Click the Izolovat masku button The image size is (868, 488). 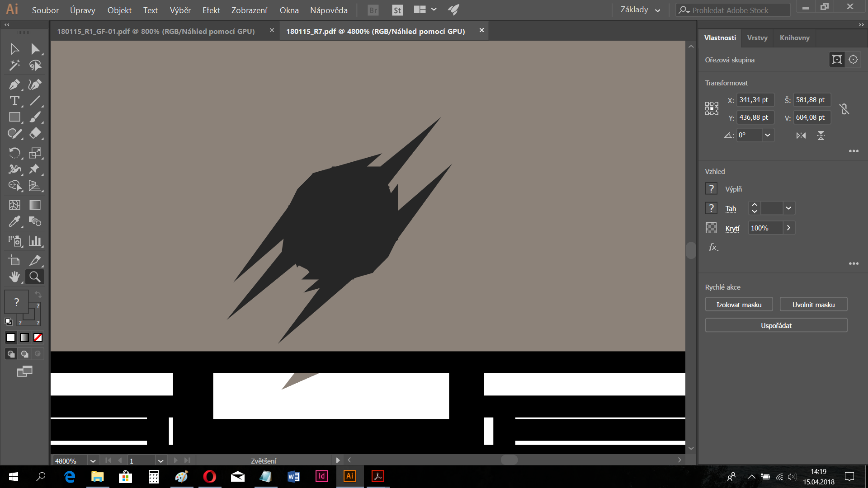point(739,305)
